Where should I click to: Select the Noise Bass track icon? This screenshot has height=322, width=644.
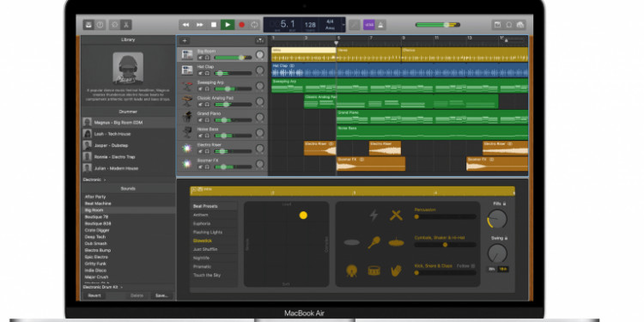187,132
